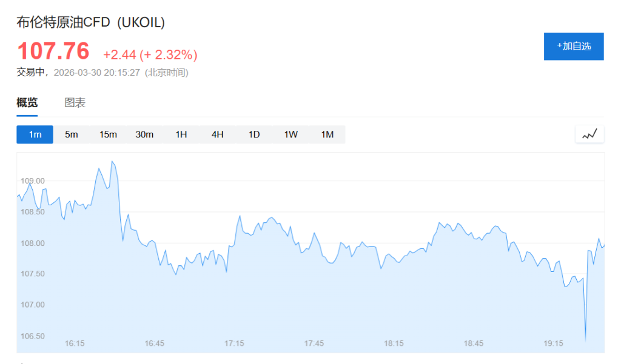Open the 图表 tab
Viewport: 621px width, 364px height.
click(x=75, y=103)
